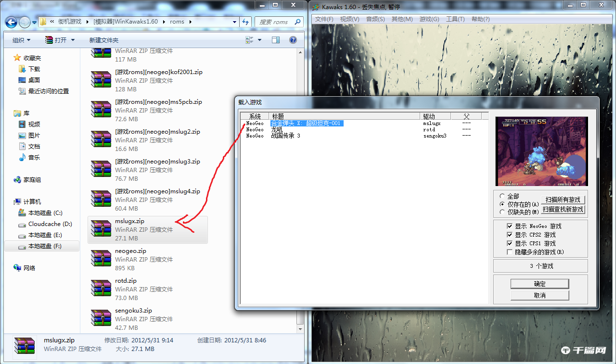The height and width of the screenshot is (364, 616).
Task: Uncheck 显示 CPS2 游戏 checkbox
Action: 510,235
